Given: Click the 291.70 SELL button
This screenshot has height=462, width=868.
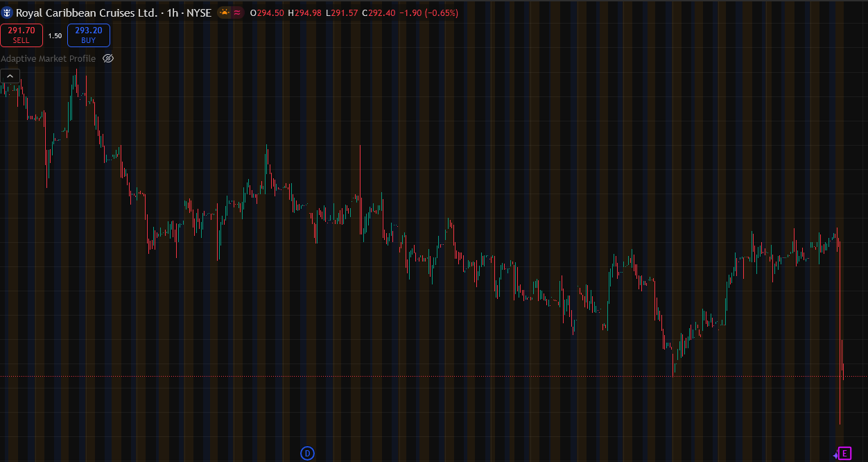Looking at the screenshot, I should point(21,35).
